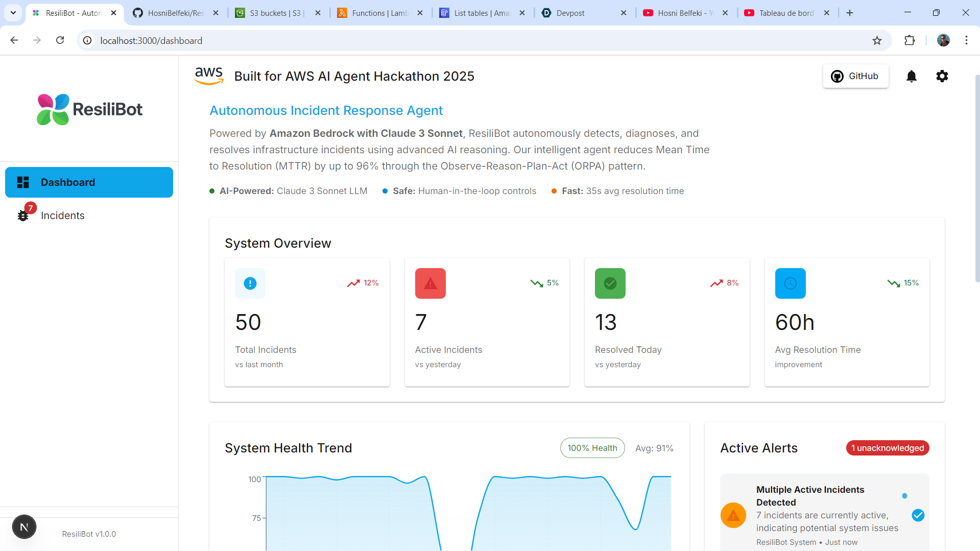Open the tab search dropdown
This screenshot has width=980, height=551.
(x=13, y=13)
